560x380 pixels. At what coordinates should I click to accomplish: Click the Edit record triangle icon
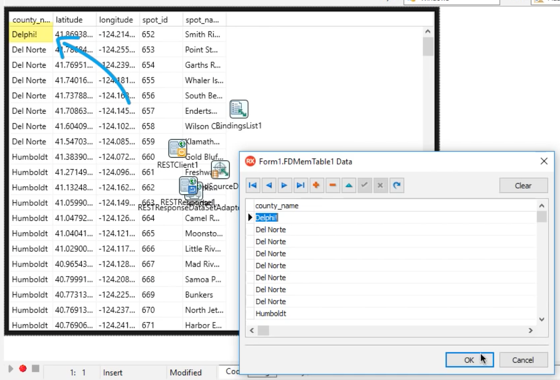pos(349,185)
